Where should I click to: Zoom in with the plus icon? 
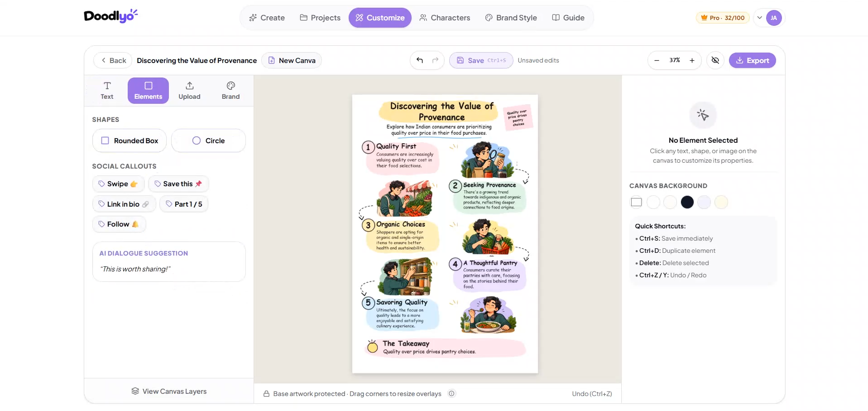pos(692,60)
